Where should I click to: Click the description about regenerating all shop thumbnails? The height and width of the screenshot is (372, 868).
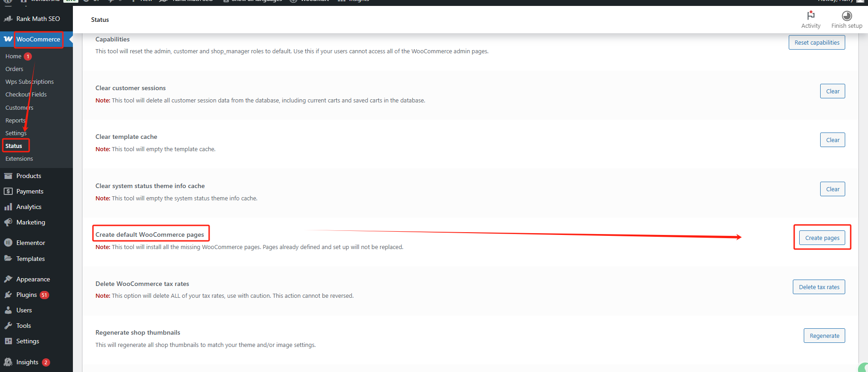[x=205, y=345]
